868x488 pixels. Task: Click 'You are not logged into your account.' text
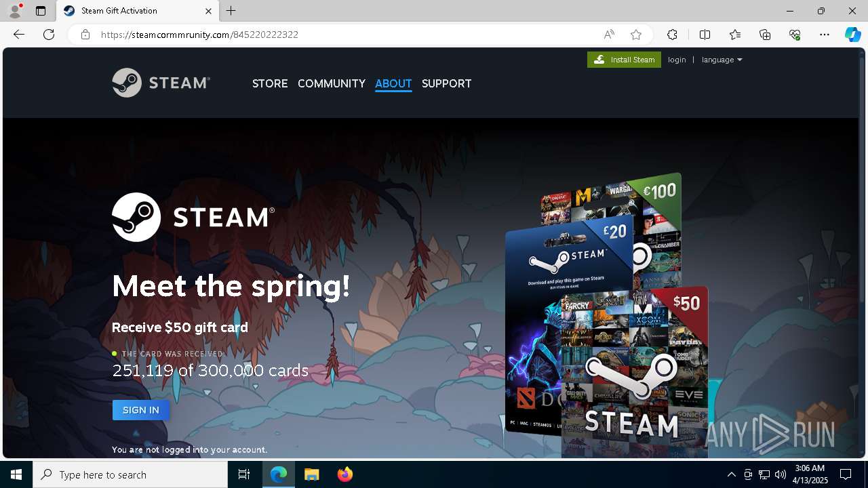coord(190,449)
